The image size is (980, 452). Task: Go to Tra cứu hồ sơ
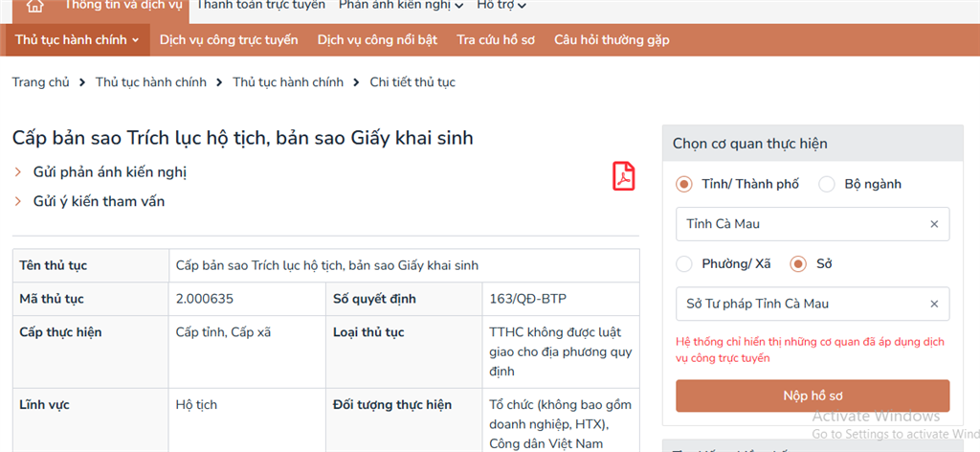pyautogui.click(x=496, y=40)
